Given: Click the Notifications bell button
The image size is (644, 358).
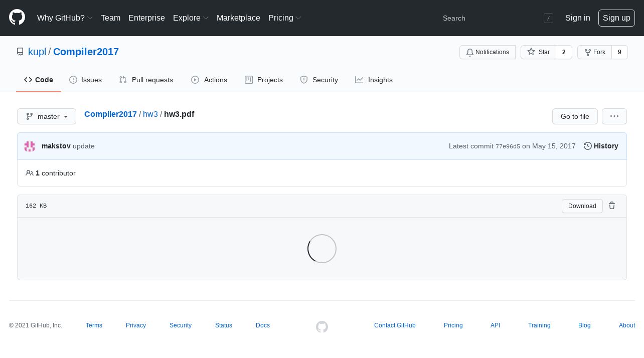Looking at the screenshot, I should click(488, 52).
